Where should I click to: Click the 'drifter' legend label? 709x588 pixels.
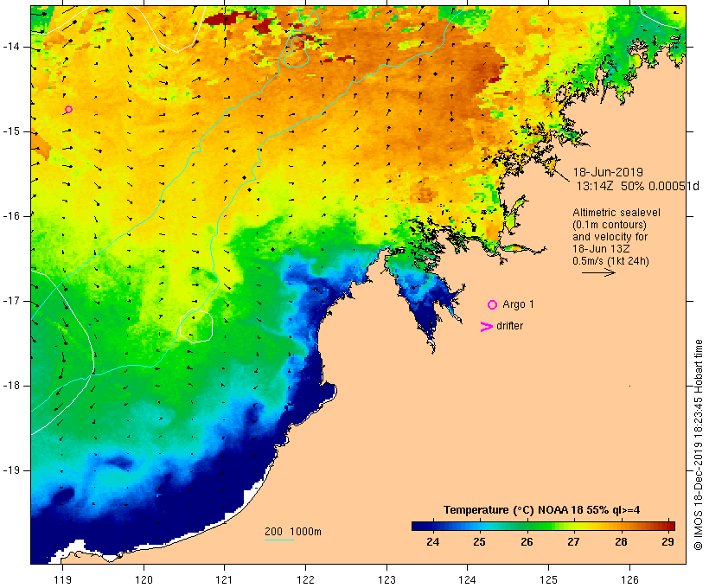click(x=509, y=326)
